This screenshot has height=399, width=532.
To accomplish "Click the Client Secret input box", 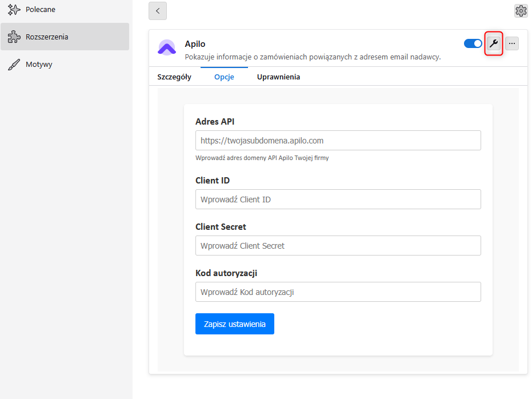I will [338, 246].
